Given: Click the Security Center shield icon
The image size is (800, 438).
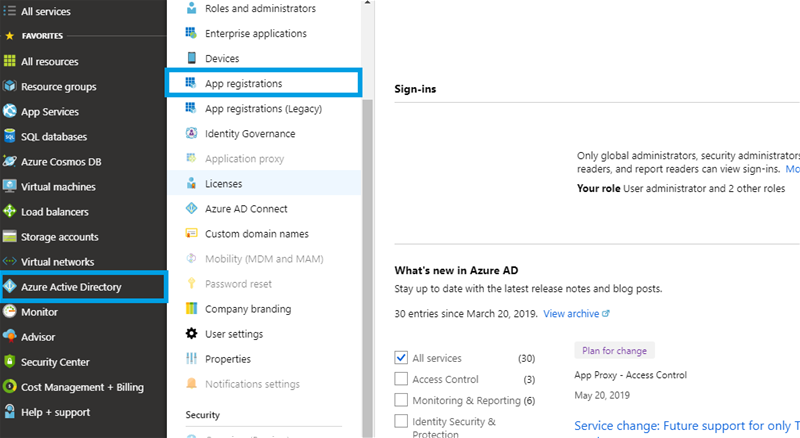Looking at the screenshot, I should (x=10, y=362).
